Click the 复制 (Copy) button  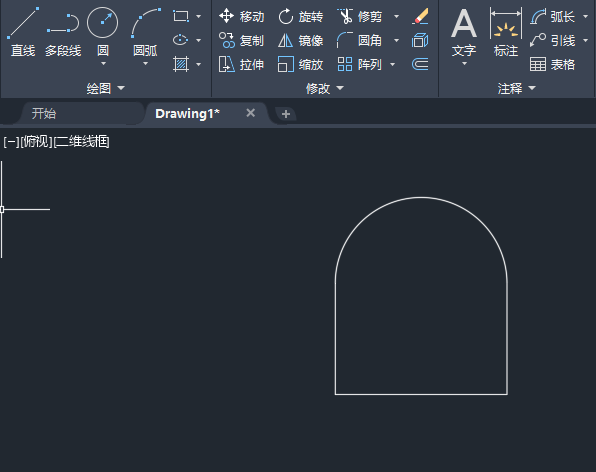[242, 40]
